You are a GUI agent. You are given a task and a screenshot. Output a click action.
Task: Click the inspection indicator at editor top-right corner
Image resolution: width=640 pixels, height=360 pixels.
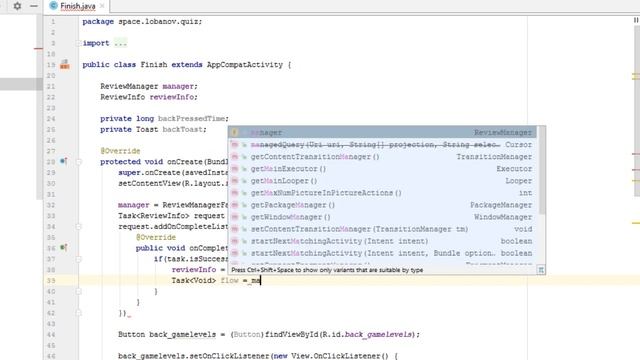tap(636, 20)
